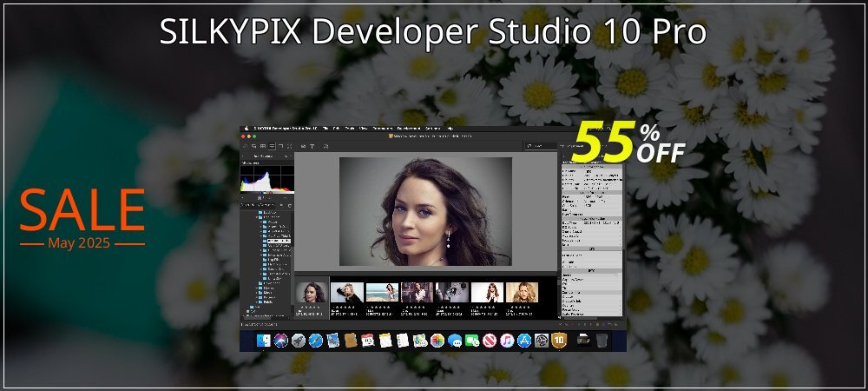Select the text T tool in toolbar
868x391 pixels.
[312, 146]
